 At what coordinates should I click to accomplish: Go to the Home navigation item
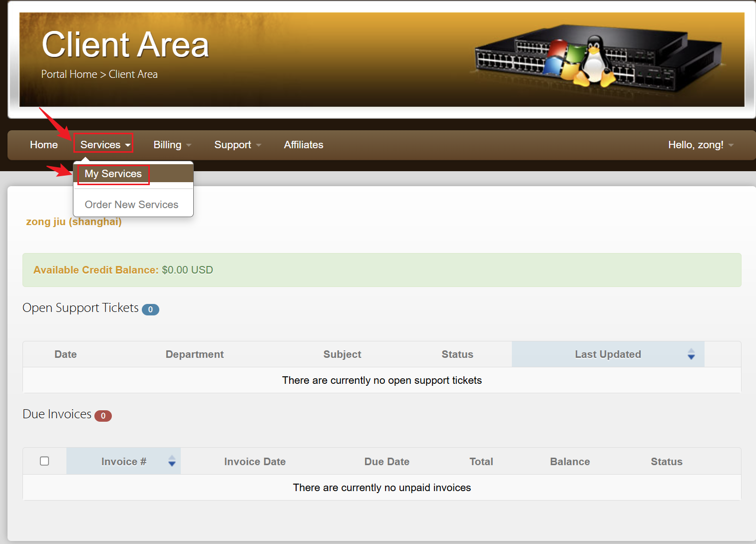coord(44,145)
